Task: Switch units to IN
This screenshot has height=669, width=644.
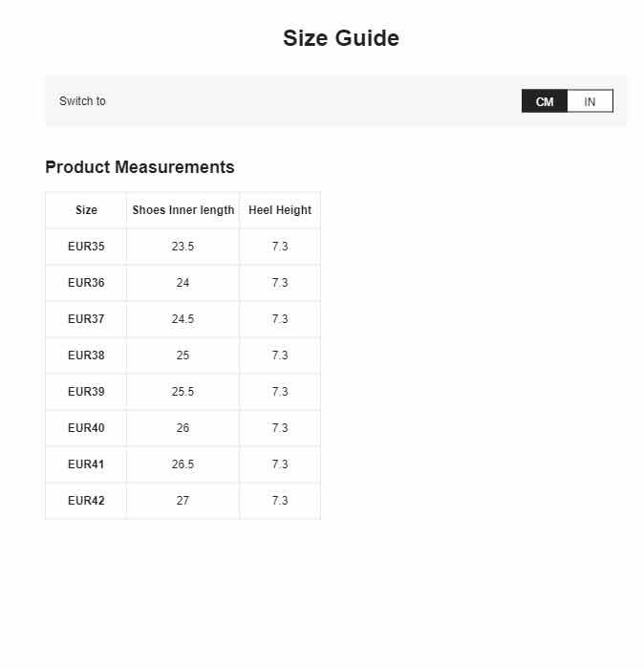Action: [x=590, y=101]
